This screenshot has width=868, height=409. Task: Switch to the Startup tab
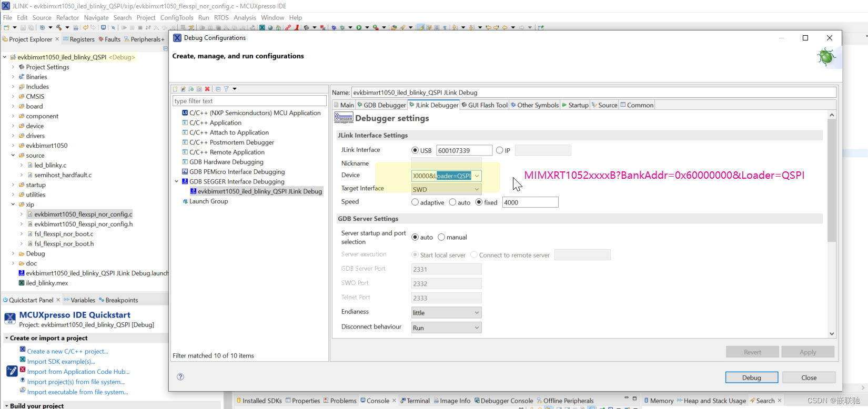pyautogui.click(x=576, y=105)
